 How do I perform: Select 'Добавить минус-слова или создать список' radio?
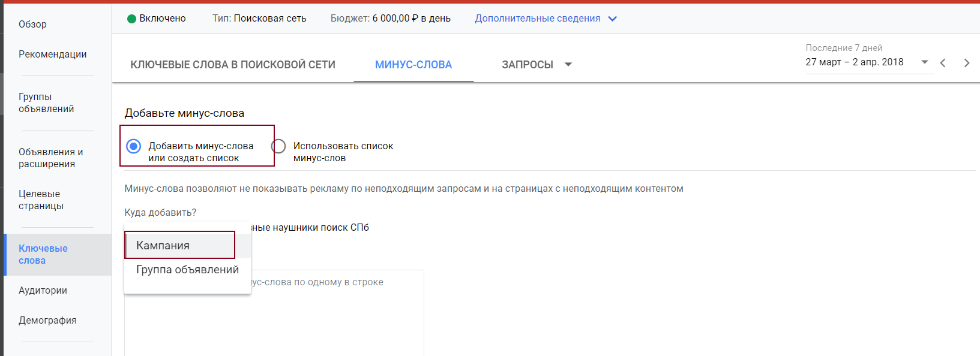pos(134,146)
